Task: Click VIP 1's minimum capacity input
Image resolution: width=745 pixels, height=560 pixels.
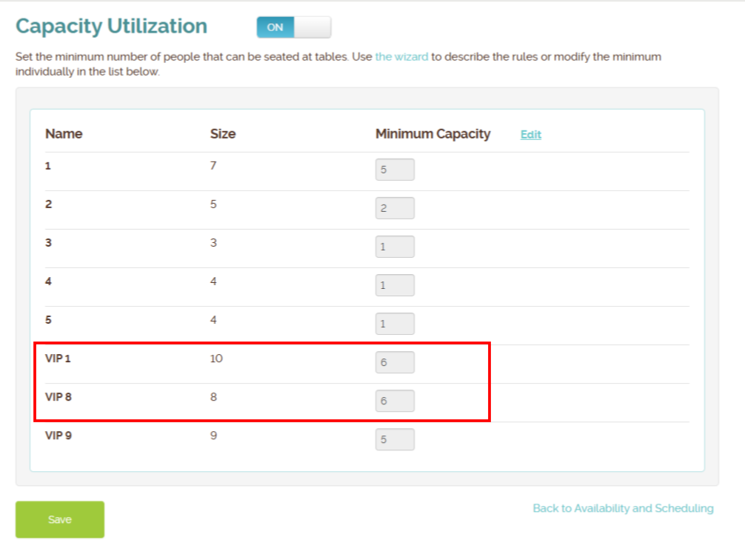Action: [395, 362]
